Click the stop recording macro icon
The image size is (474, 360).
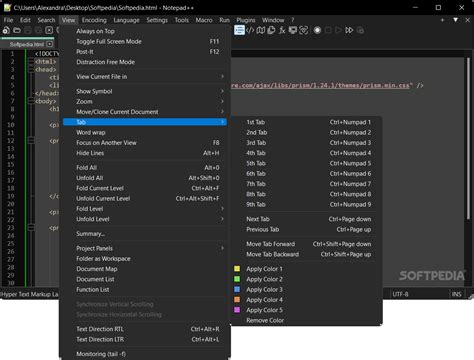pos(328,30)
